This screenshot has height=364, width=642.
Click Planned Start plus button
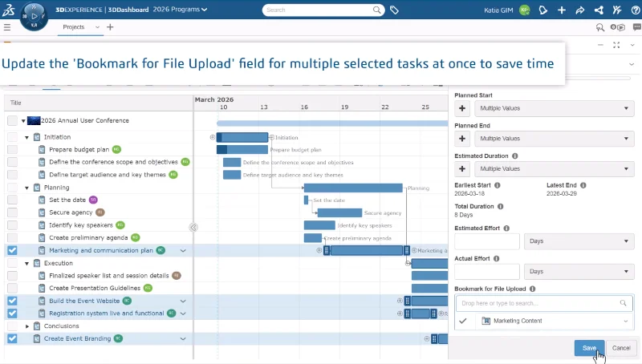click(x=462, y=108)
